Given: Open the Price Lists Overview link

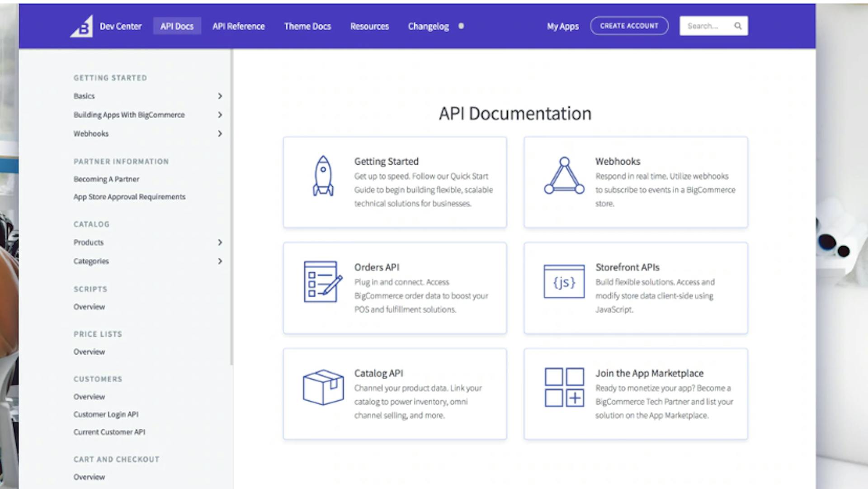Looking at the screenshot, I should pyautogui.click(x=89, y=352).
